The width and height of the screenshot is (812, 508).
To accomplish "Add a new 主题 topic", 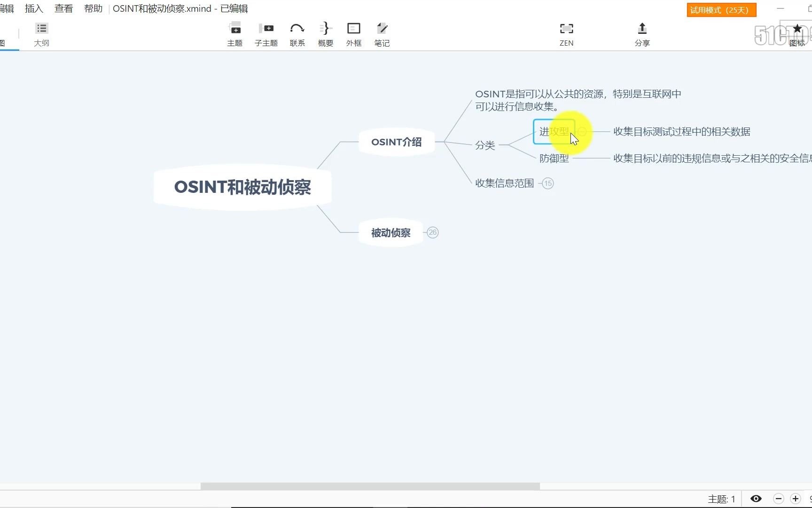I will (x=234, y=35).
